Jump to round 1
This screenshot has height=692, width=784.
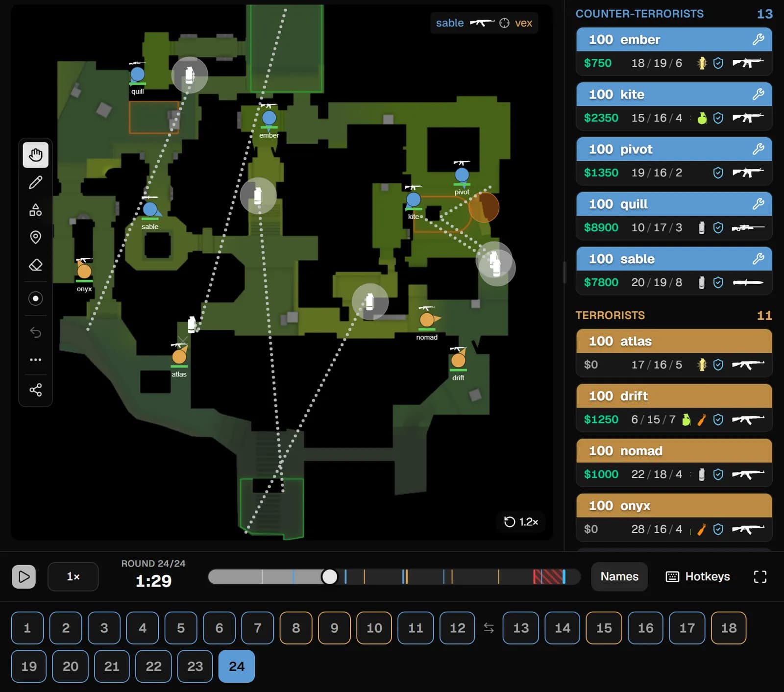(27, 628)
